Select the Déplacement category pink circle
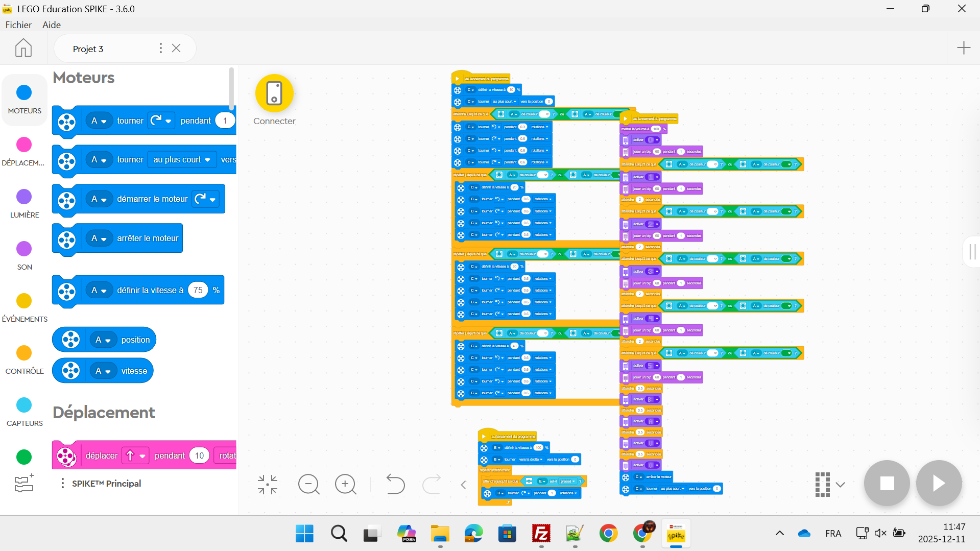The image size is (980, 551). pyautogui.click(x=24, y=145)
